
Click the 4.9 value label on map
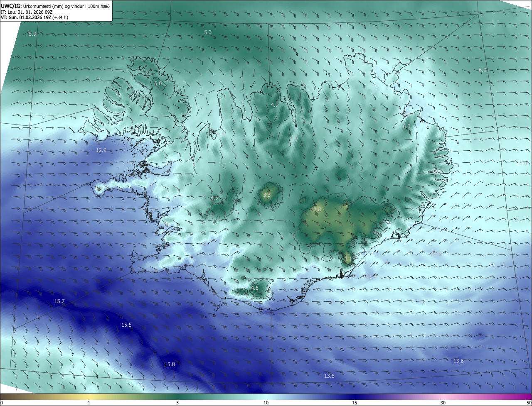[275, 105]
